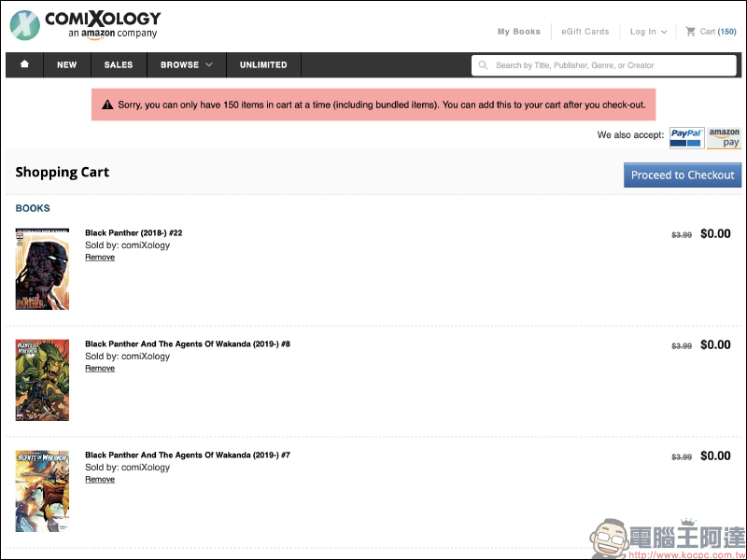Open the UNLIMITED menu item
The image size is (747, 560).
click(x=263, y=64)
